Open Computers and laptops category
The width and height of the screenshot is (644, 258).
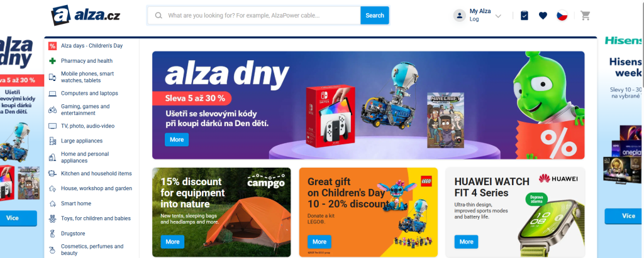coord(89,93)
